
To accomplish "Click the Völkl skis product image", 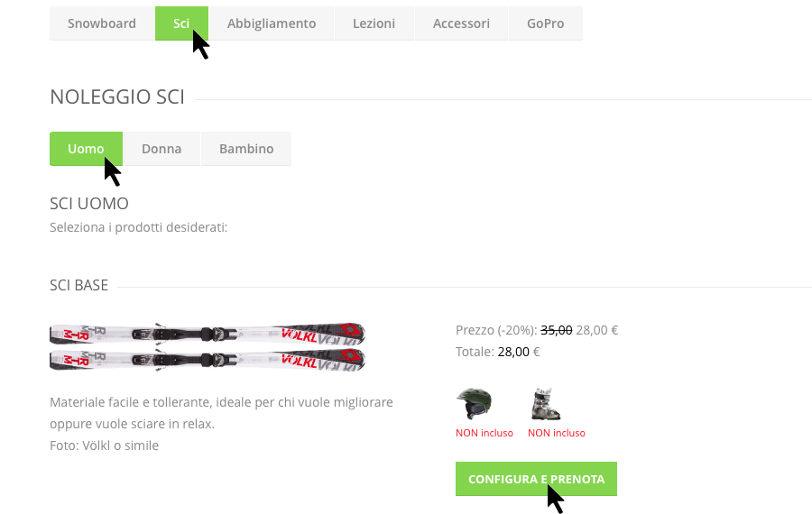I will (208, 347).
